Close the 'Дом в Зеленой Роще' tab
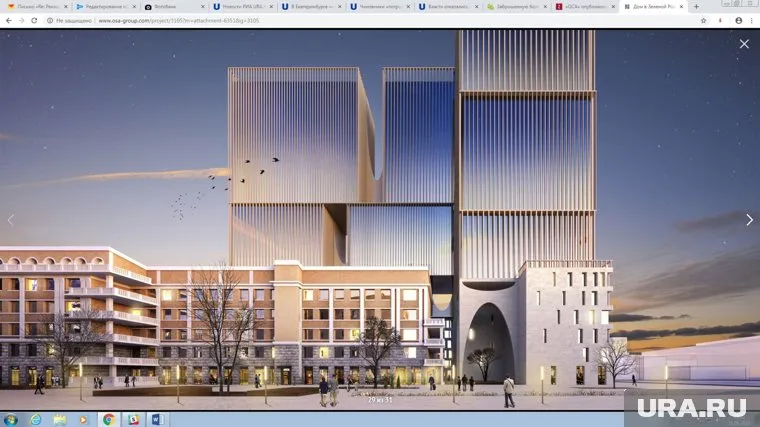Screen dimensions: 760x427 pos(682,6)
